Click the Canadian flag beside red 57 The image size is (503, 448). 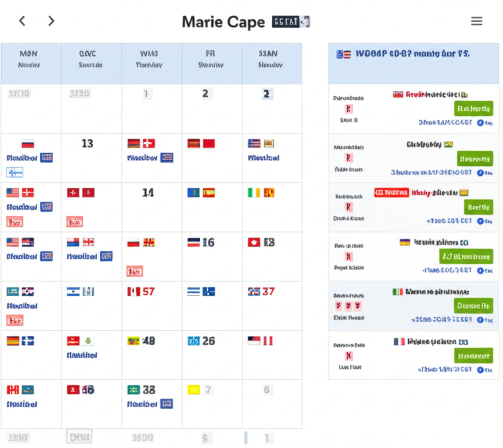(134, 292)
